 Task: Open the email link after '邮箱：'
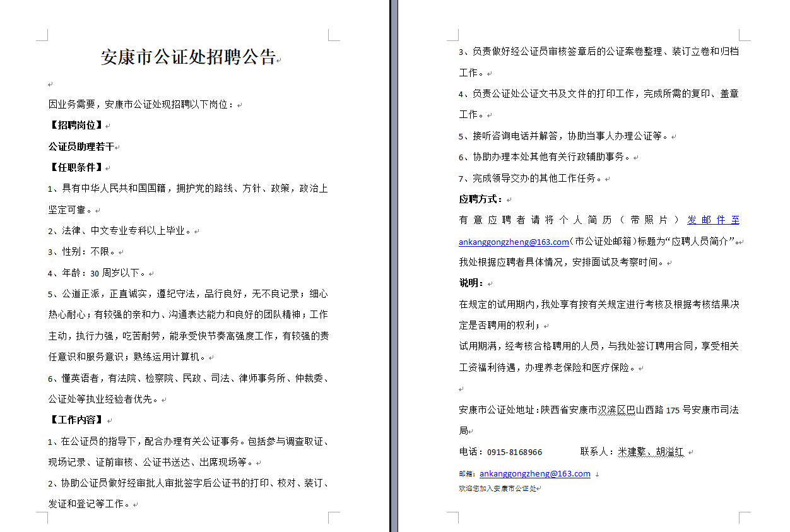pyautogui.click(x=535, y=473)
